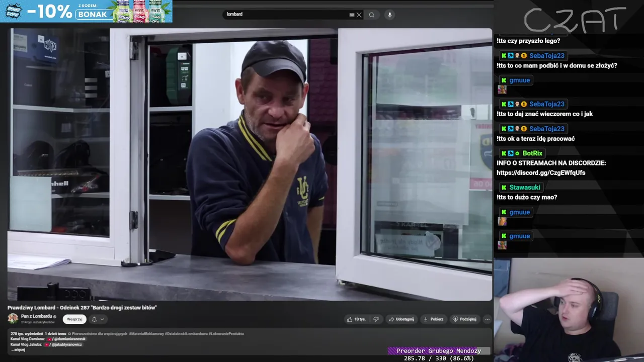Open the Discord invite link in chat
644x362 pixels.
point(541,173)
